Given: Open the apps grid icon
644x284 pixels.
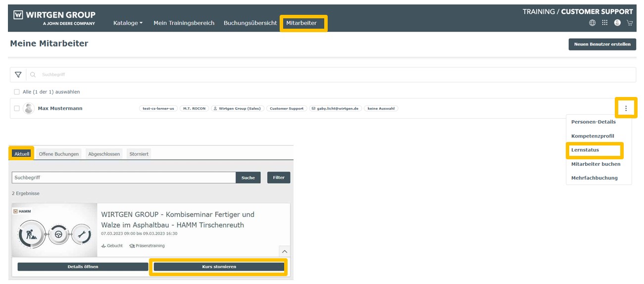Looking at the screenshot, I should click(604, 23).
